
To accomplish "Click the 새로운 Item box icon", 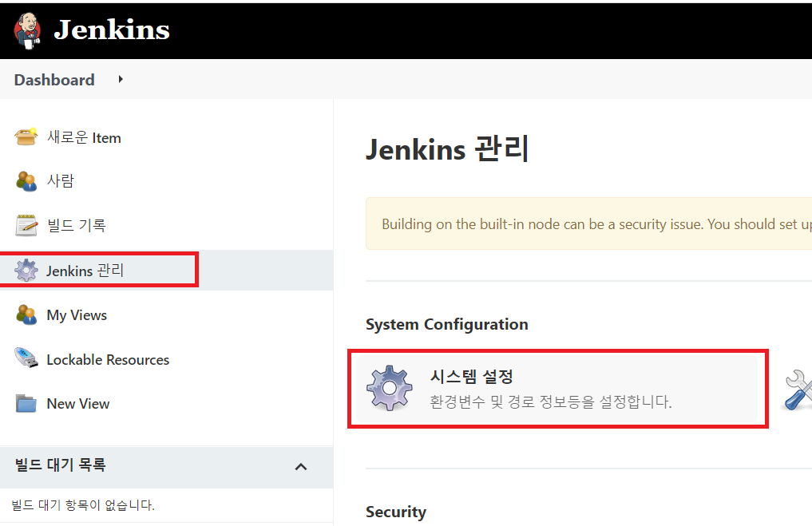I will (26, 137).
